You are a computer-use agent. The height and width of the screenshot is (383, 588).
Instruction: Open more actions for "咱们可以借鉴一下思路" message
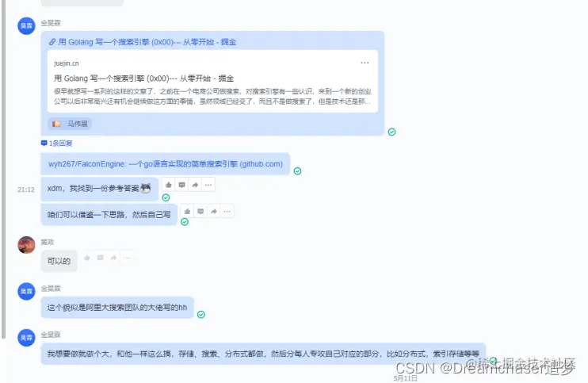227,212
